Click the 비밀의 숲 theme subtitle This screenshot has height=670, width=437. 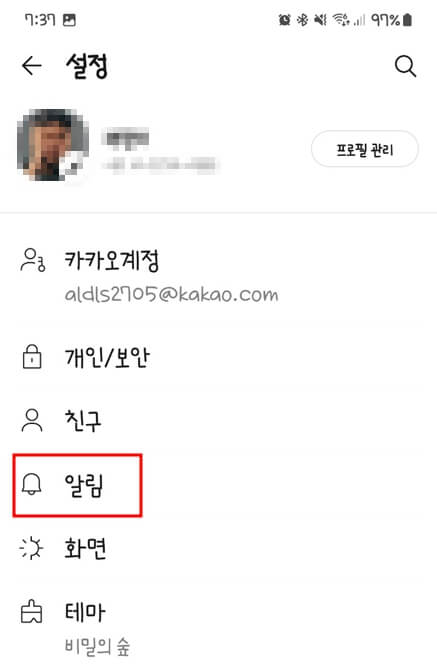click(97, 646)
